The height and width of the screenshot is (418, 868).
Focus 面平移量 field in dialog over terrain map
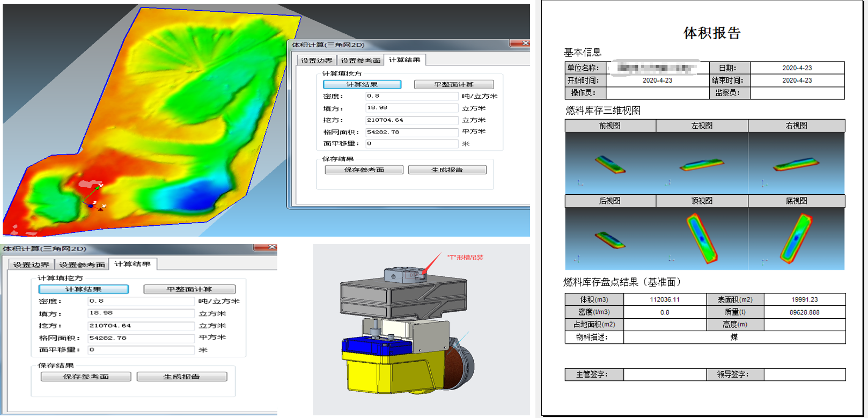coord(412,144)
